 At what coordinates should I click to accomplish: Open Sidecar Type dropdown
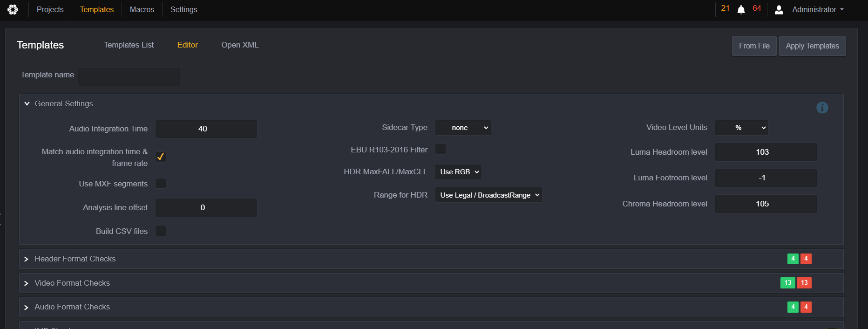(463, 128)
